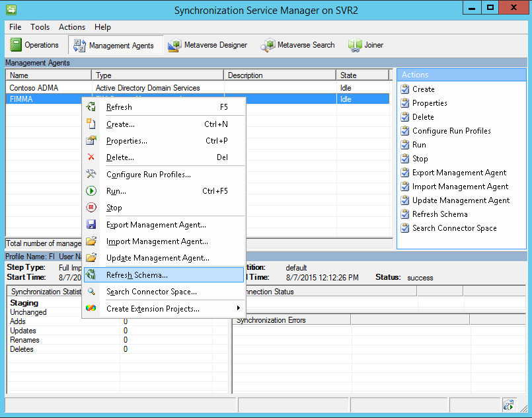
Task: Click Import Management Agent in Actions pane
Action: (461, 187)
